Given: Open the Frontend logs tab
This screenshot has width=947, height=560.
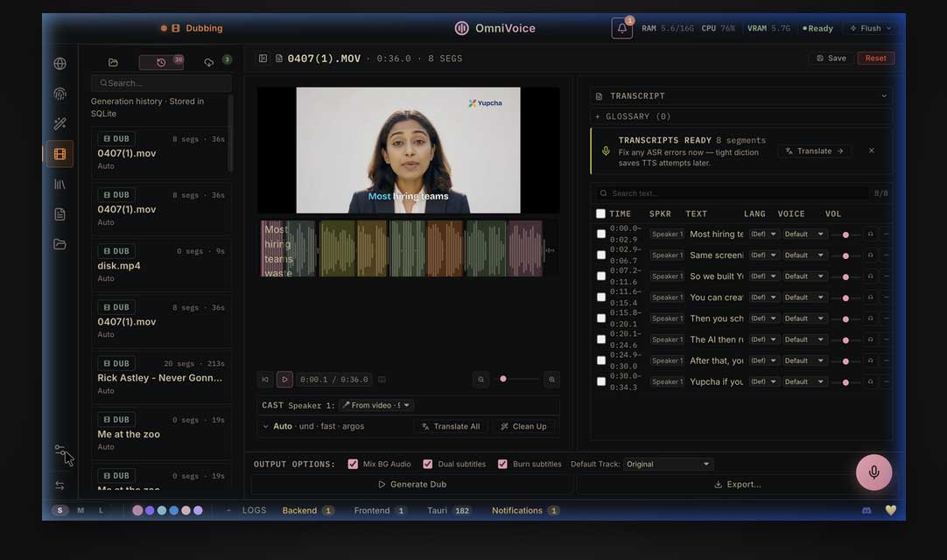Looking at the screenshot, I should pos(379,510).
